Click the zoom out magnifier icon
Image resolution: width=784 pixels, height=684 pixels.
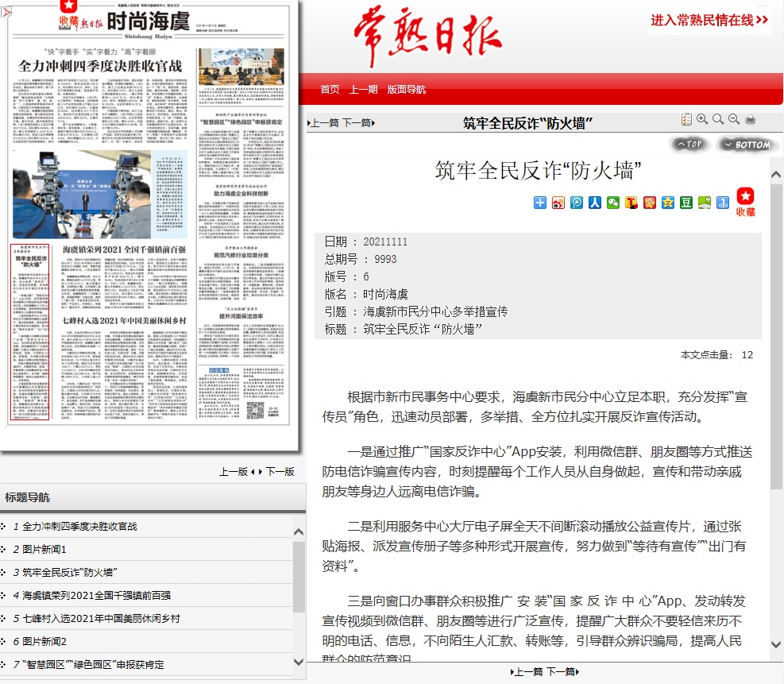(x=734, y=119)
